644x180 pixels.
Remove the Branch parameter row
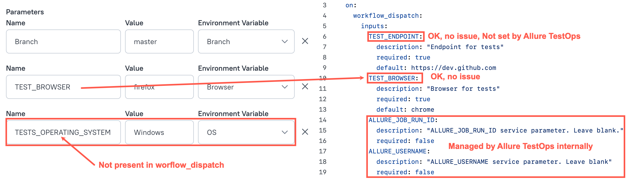305,41
